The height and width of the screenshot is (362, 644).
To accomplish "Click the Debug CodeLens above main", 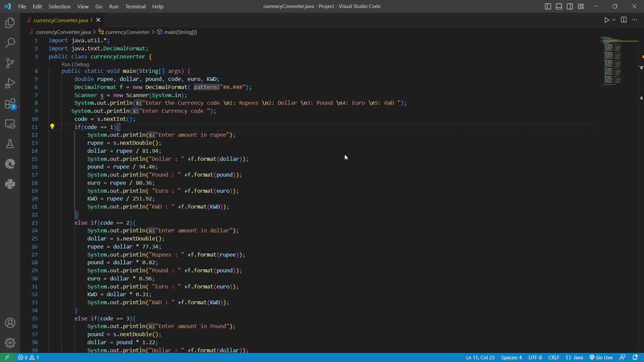I will (82, 64).
